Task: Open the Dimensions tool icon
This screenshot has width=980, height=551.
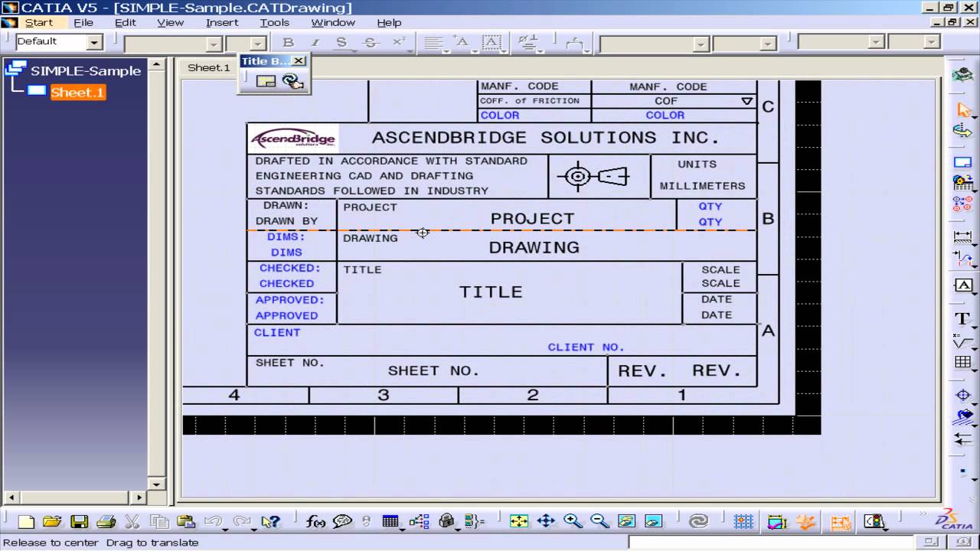Action: [963, 236]
